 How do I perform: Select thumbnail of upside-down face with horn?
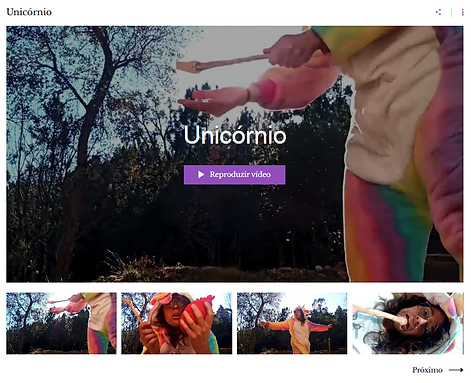click(x=408, y=323)
